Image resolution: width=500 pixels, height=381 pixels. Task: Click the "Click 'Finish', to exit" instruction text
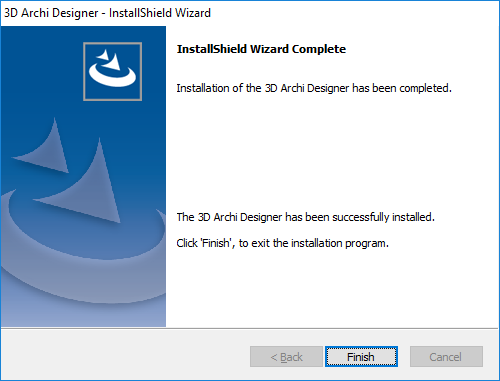(283, 243)
